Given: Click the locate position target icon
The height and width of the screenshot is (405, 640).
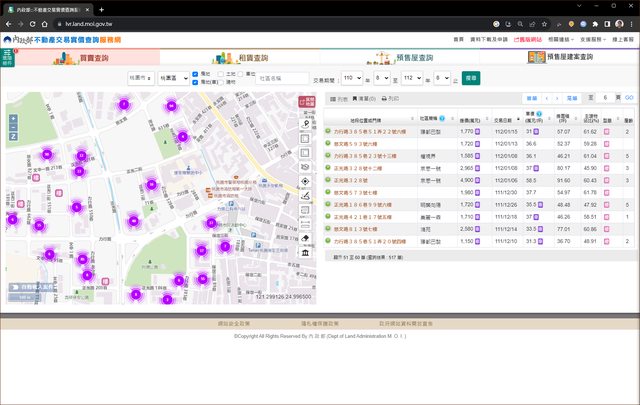Looking at the screenshot, I should (x=306, y=181).
